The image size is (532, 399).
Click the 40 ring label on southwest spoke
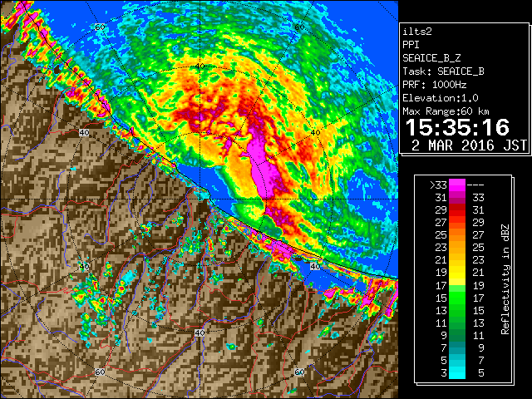point(84,266)
